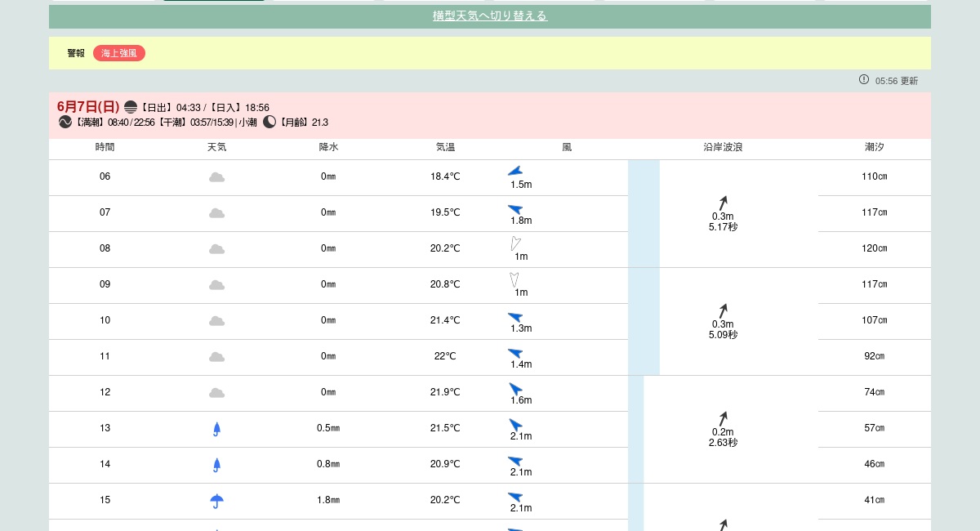Click the 風 column header
The height and width of the screenshot is (531, 980).
coord(567,148)
